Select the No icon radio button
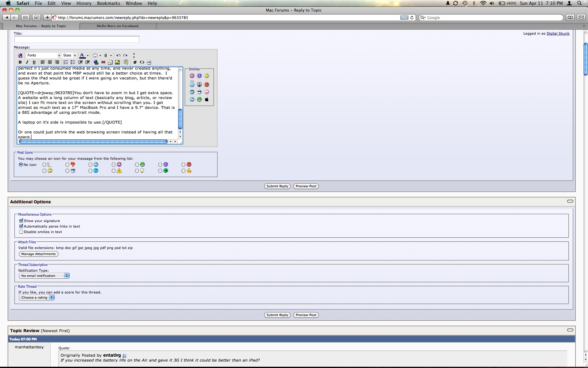 [21, 165]
